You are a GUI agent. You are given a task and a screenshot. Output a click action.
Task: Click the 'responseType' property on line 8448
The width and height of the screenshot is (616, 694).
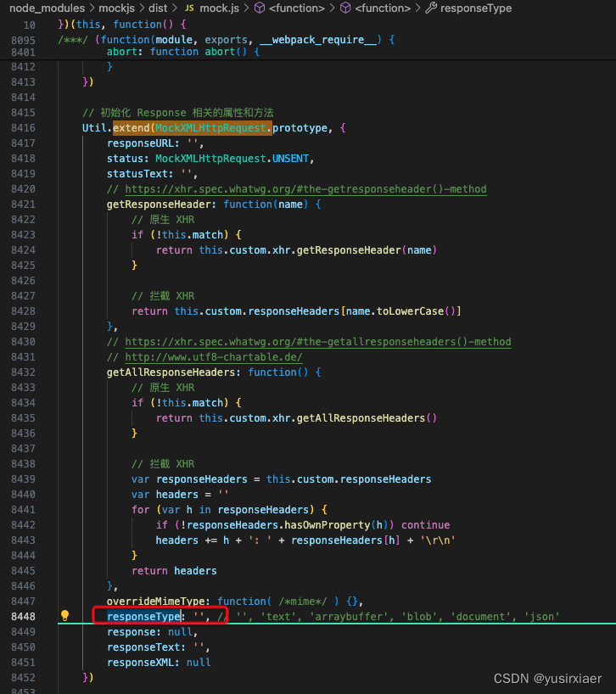(x=143, y=617)
